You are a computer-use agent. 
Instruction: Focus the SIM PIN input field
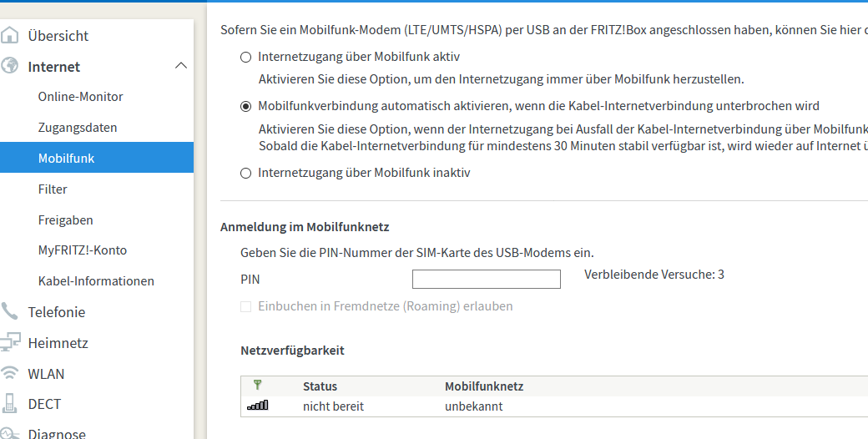click(x=486, y=279)
